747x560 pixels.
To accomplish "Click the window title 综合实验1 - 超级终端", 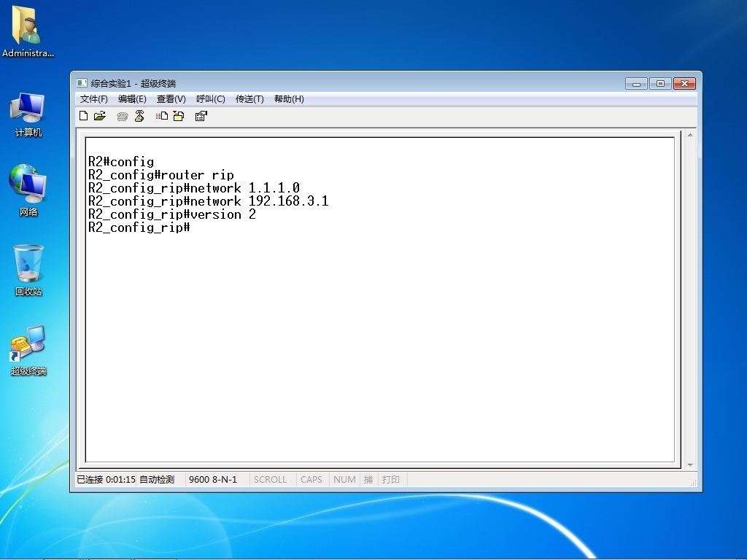I will pos(133,84).
